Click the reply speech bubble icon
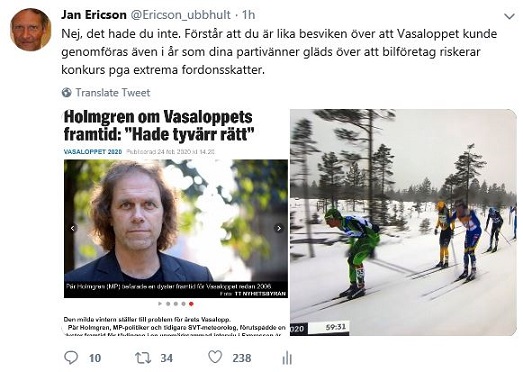523x372 pixels. point(71,358)
